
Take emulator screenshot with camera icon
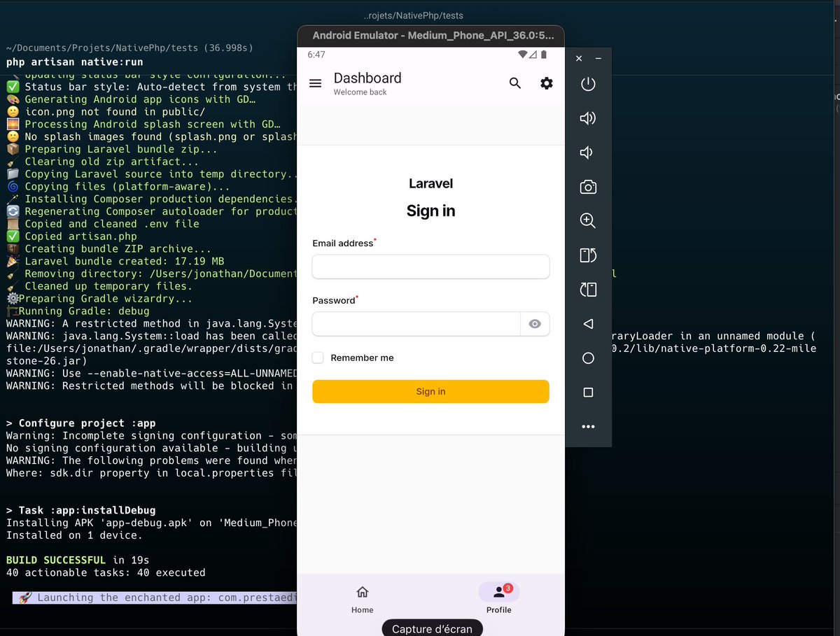pyautogui.click(x=588, y=187)
